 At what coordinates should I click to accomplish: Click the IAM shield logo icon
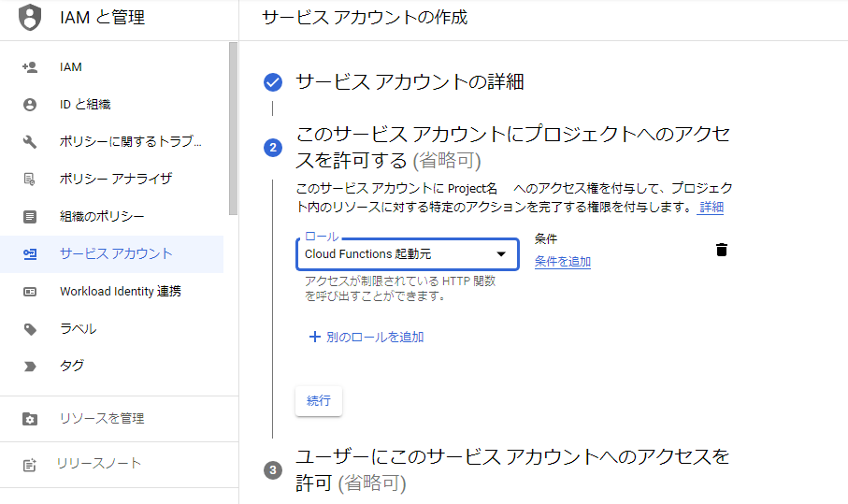coord(30,17)
